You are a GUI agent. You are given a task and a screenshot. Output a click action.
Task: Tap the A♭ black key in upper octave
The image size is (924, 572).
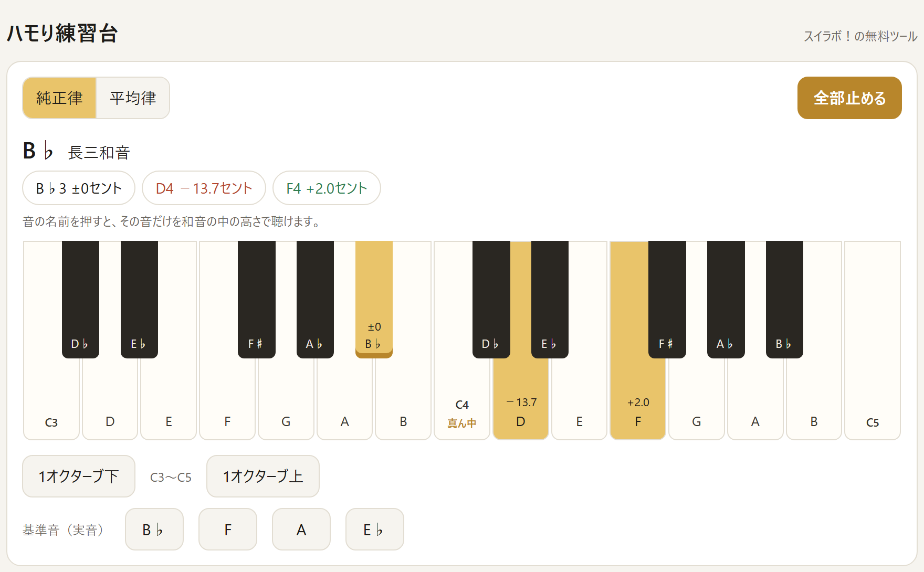pos(726,299)
